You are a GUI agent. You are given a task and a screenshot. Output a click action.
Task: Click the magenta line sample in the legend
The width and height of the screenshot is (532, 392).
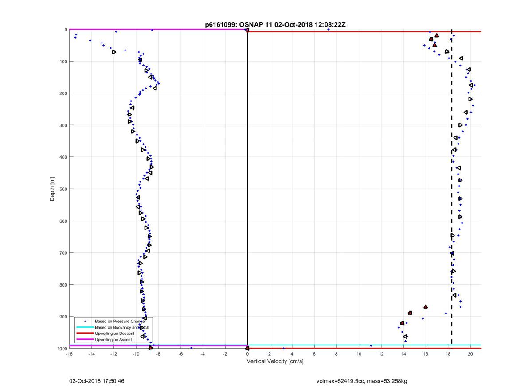pos(84,339)
